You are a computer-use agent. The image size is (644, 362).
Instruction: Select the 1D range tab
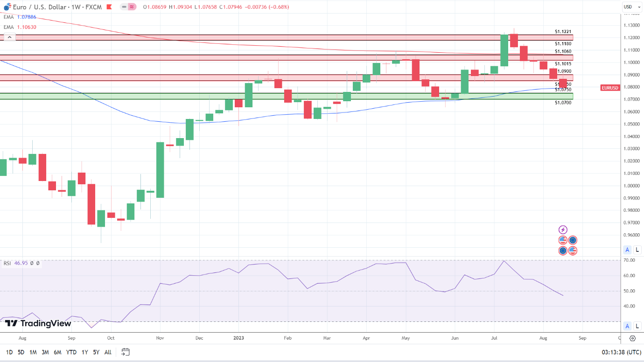pos(9,352)
